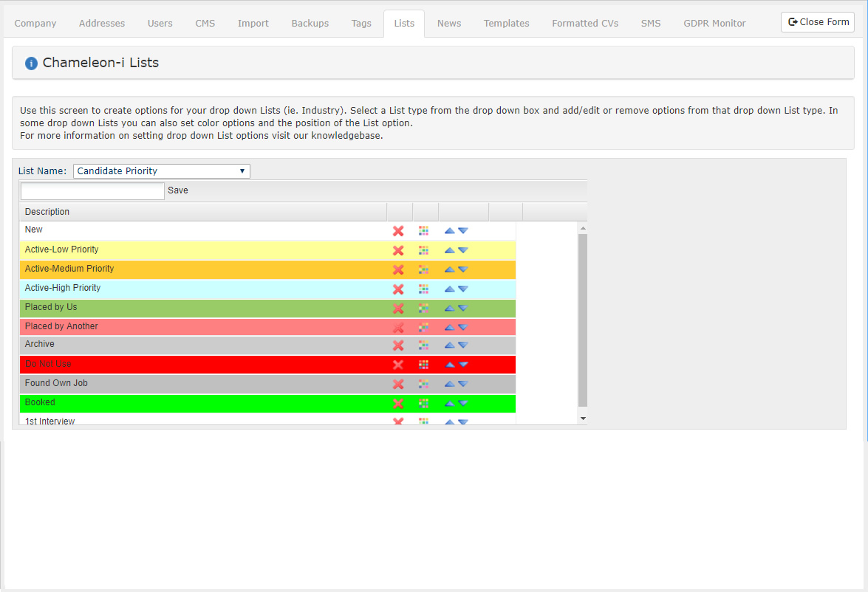Move Active-Low Priority down
The height and width of the screenshot is (592, 868).
tap(463, 250)
